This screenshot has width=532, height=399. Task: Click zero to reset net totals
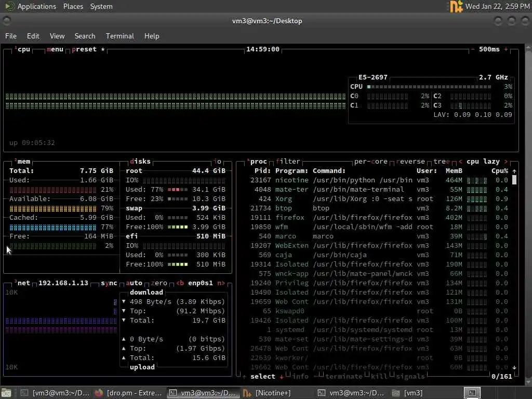(x=159, y=283)
